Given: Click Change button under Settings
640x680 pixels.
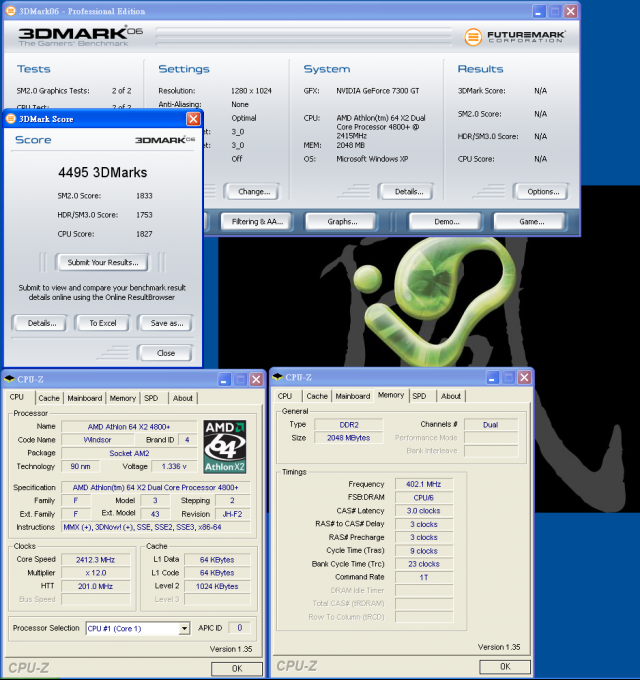Looking at the screenshot, I should (254, 192).
